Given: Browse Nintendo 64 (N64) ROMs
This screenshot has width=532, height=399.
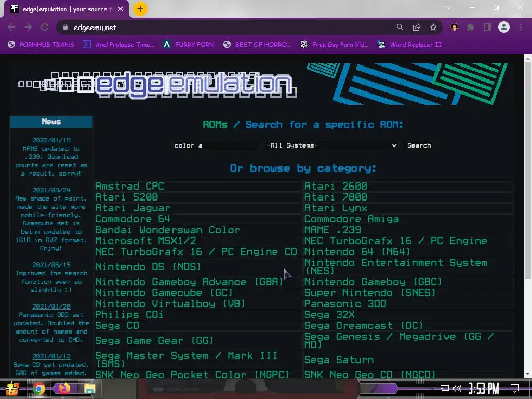Looking at the screenshot, I should [357, 251].
